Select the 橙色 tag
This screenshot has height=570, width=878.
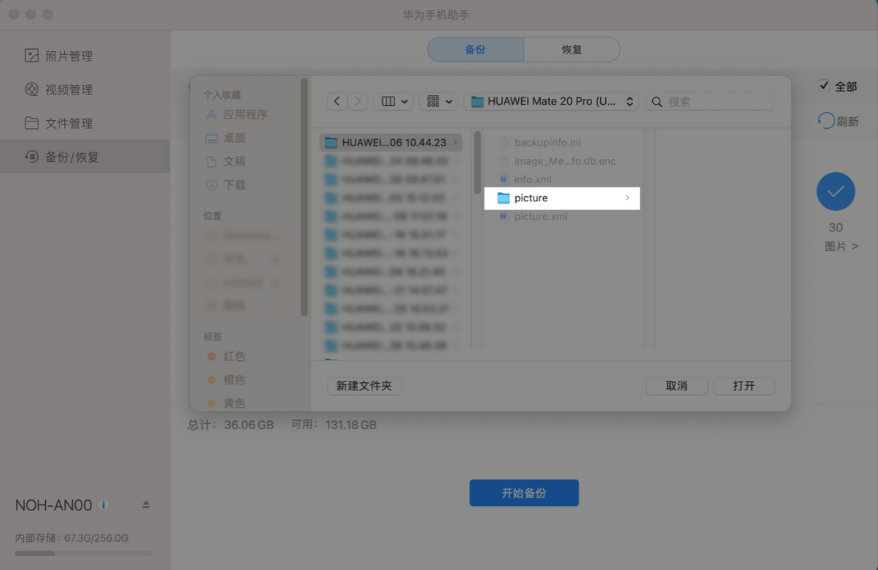226,380
